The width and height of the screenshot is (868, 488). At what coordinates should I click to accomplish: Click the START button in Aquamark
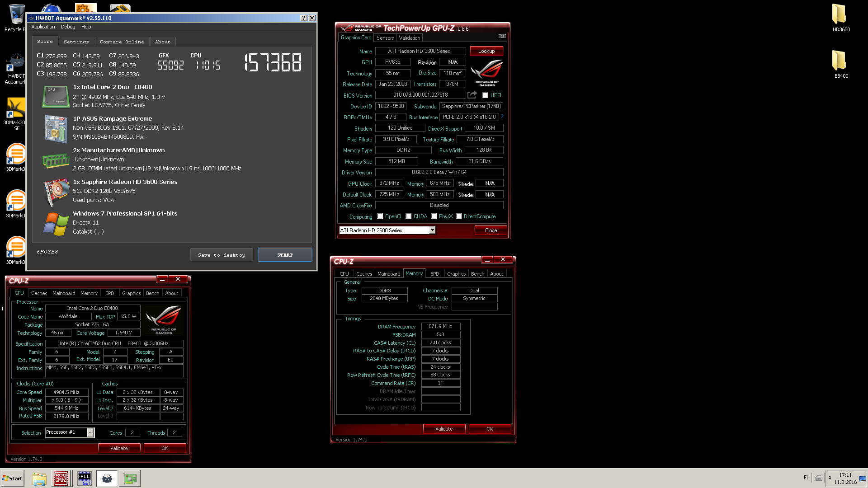285,255
